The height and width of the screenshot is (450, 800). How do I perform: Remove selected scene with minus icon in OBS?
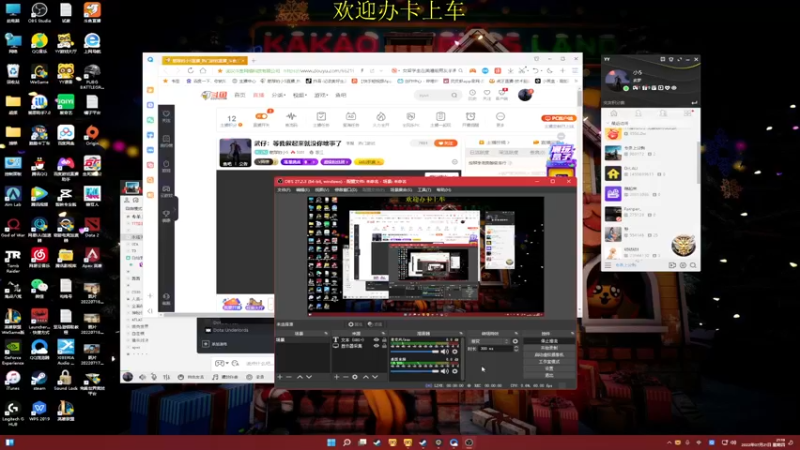[289, 377]
